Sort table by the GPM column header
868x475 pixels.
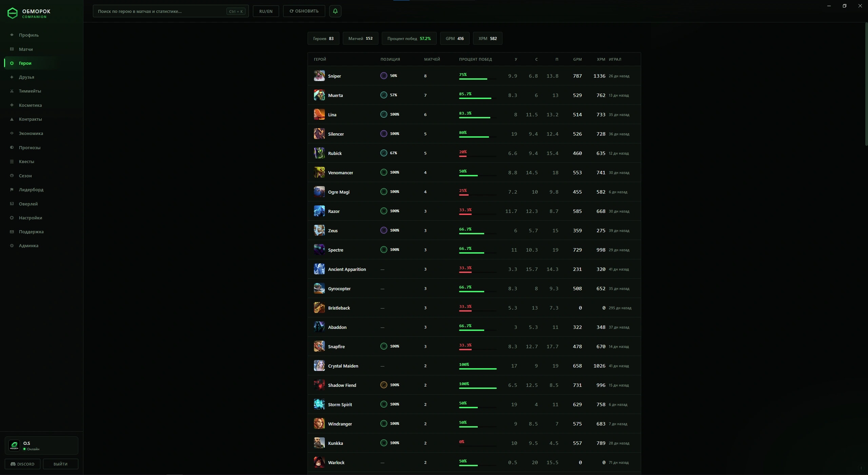(577, 59)
